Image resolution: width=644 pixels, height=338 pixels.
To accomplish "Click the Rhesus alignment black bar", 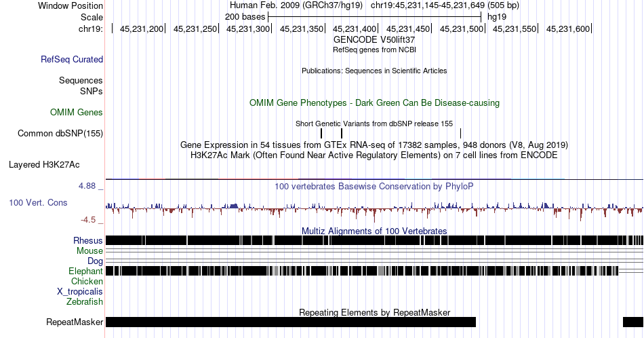I will click(x=374, y=240).
